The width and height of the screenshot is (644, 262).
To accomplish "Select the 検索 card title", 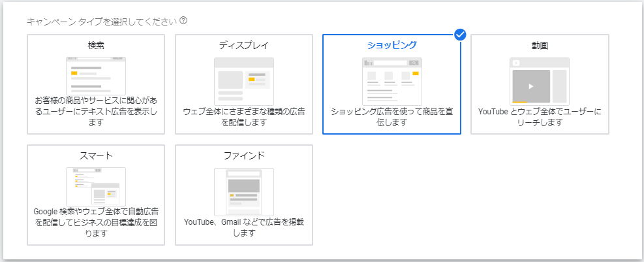I will (96, 45).
